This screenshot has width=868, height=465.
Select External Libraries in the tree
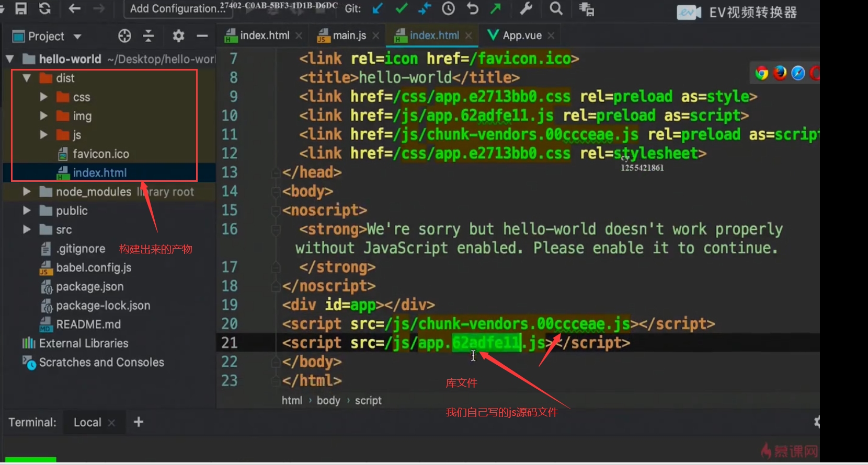[84, 343]
